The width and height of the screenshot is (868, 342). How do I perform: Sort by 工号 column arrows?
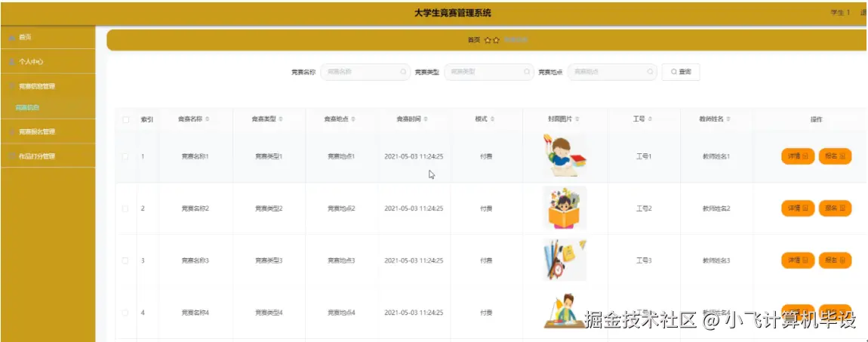pyautogui.click(x=650, y=119)
